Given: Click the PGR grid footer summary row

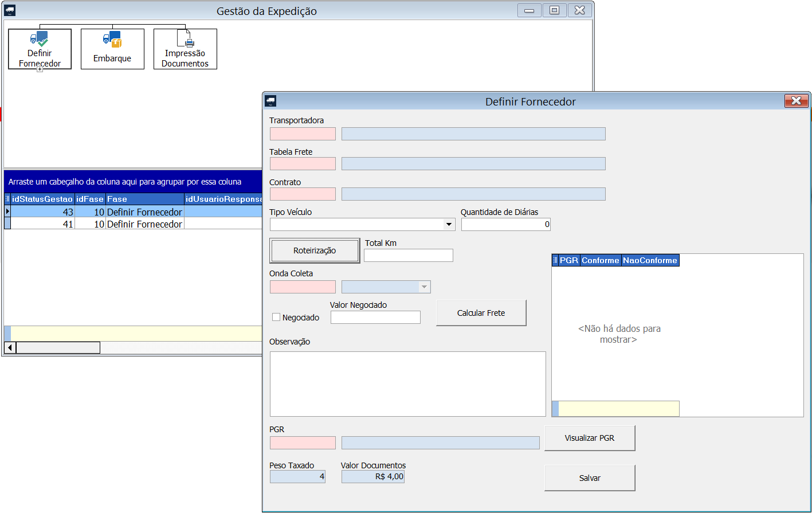Looking at the screenshot, I should click(615, 408).
